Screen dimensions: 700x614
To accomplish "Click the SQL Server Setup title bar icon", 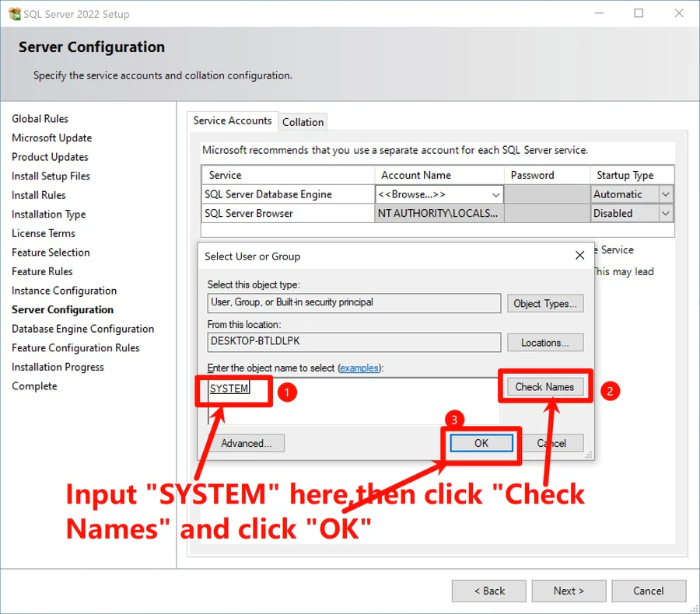I will [x=15, y=14].
